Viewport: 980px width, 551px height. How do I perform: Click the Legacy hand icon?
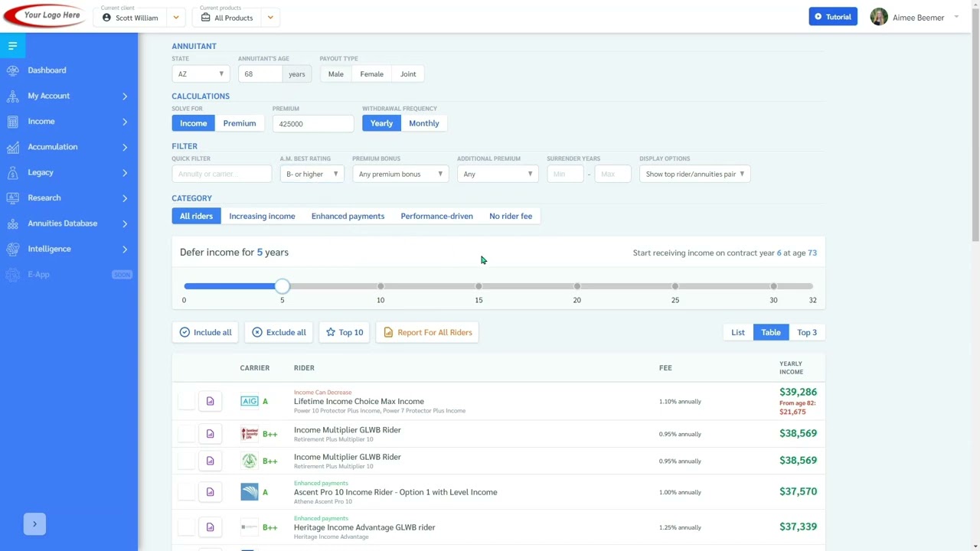[x=12, y=172]
